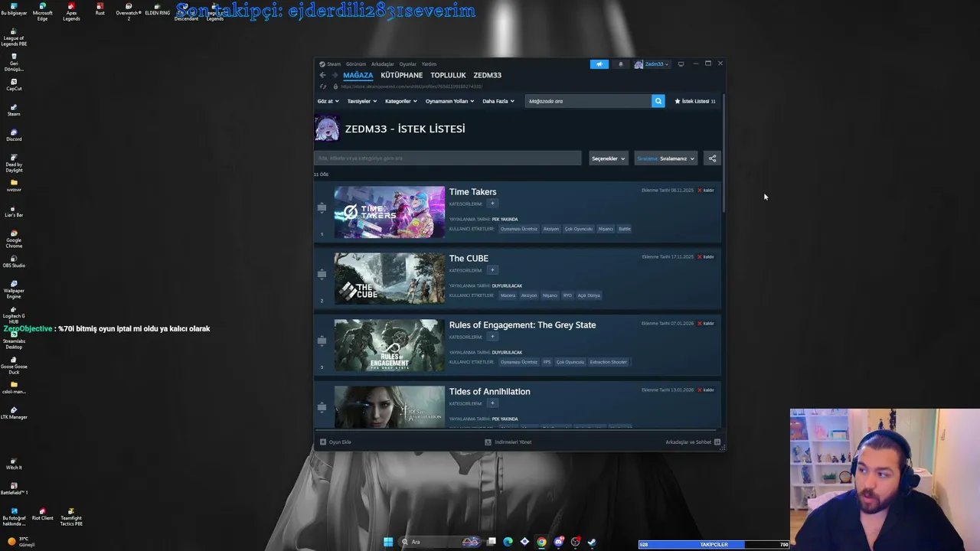
Task: Expand the Kategoriler dropdown
Action: (401, 101)
